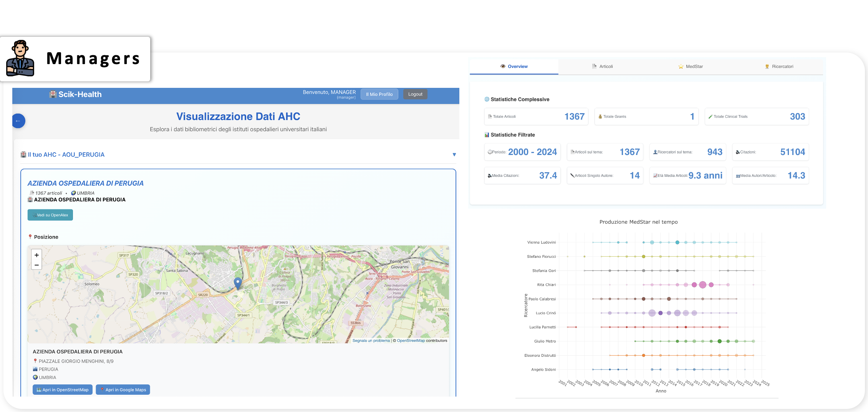Switch to the Articoli tab
868x412 pixels.
point(602,66)
